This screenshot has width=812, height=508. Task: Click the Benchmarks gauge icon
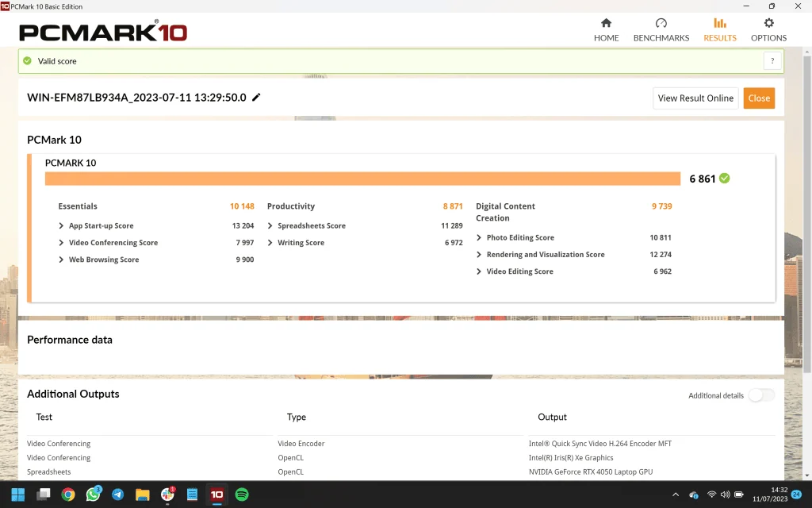[x=661, y=25]
